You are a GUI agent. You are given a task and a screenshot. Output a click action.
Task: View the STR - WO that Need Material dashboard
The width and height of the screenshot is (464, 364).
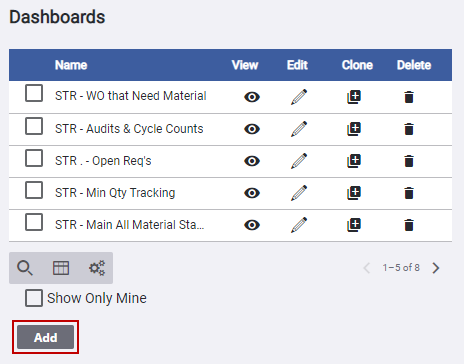pyautogui.click(x=252, y=97)
